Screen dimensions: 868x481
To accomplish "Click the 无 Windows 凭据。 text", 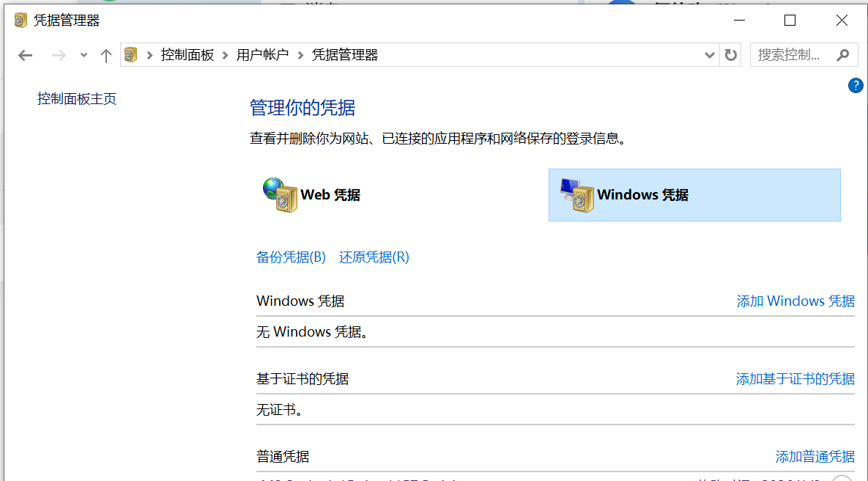I will [x=313, y=332].
